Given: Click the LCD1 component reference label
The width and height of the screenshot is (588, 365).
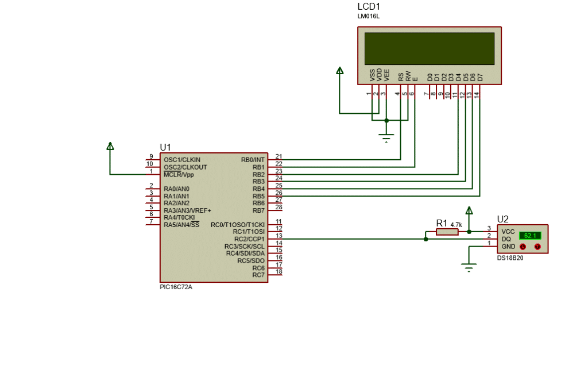Looking at the screenshot, I should pyautogui.click(x=369, y=7).
